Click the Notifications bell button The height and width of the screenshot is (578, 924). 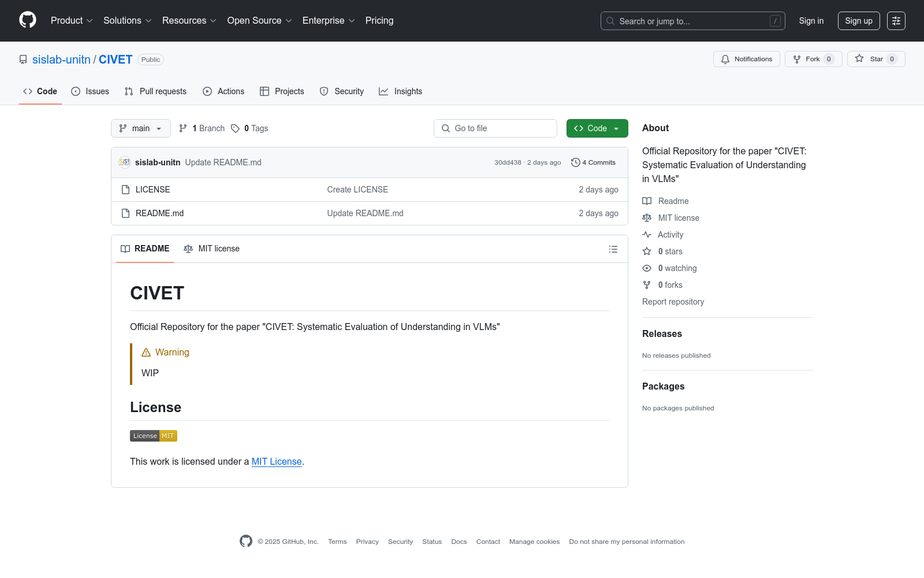(x=747, y=59)
